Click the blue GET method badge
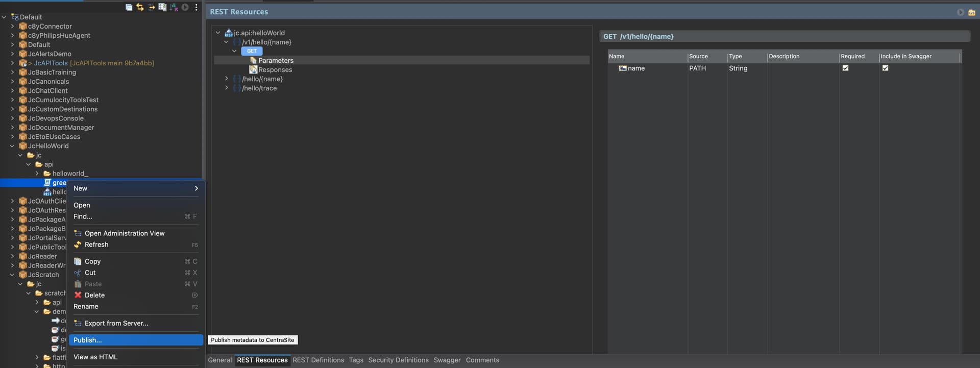This screenshot has height=368, width=980. 252,51
